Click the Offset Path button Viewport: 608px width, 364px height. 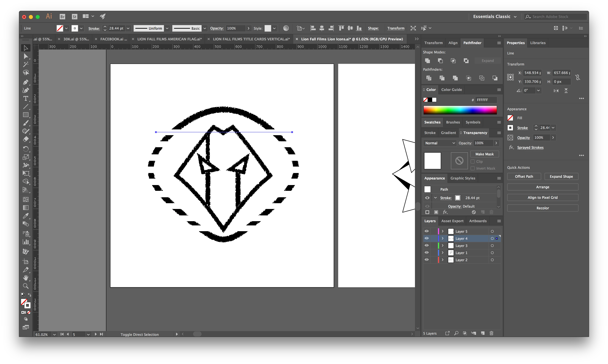524,176
